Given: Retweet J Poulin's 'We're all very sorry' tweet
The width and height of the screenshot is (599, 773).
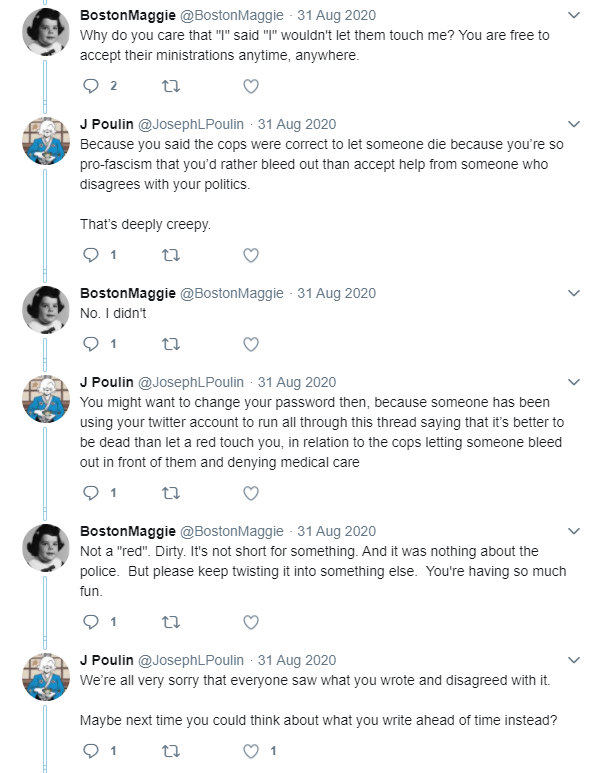Looking at the screenshot, I should click(171, 751).
